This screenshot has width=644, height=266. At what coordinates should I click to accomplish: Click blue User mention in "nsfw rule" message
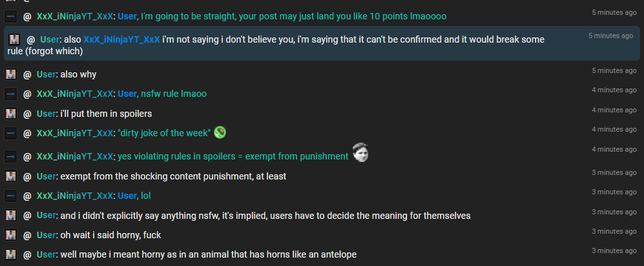coord(127,94)
